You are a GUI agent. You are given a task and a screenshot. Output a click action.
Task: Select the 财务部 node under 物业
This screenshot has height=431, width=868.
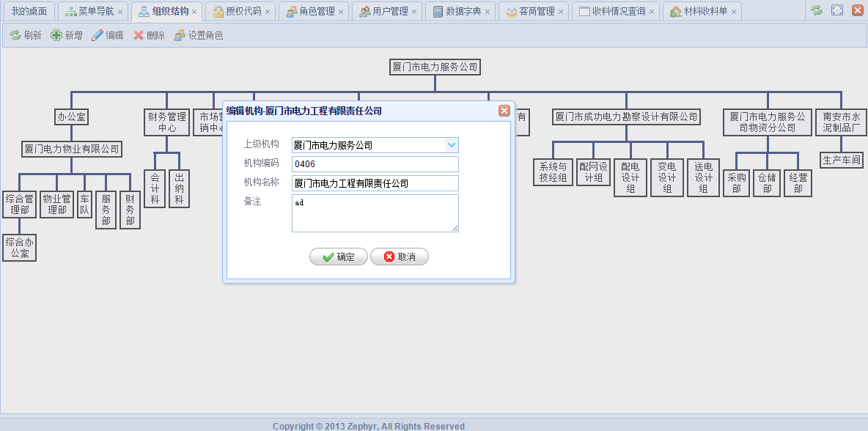(x=130, y=210)
